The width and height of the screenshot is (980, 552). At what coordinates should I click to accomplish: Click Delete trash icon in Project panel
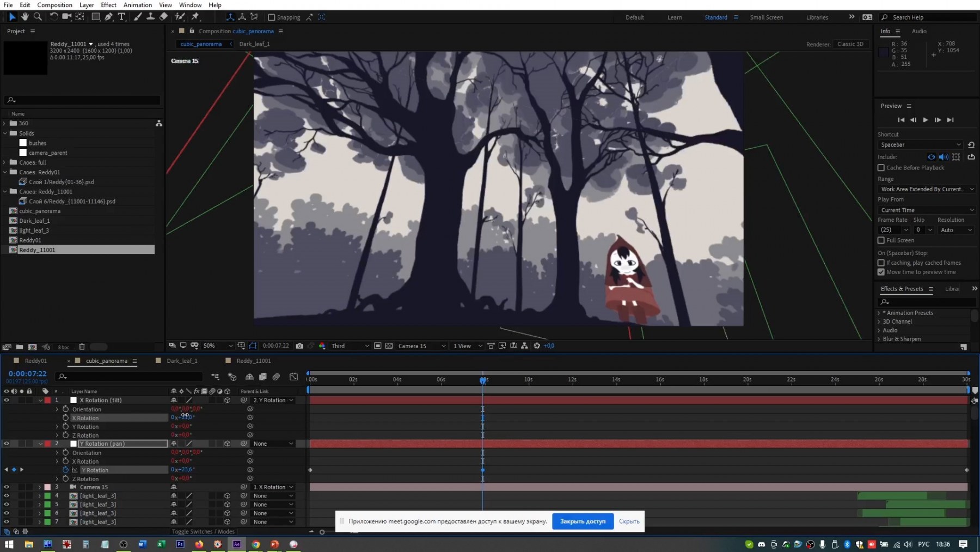point(82,347)
